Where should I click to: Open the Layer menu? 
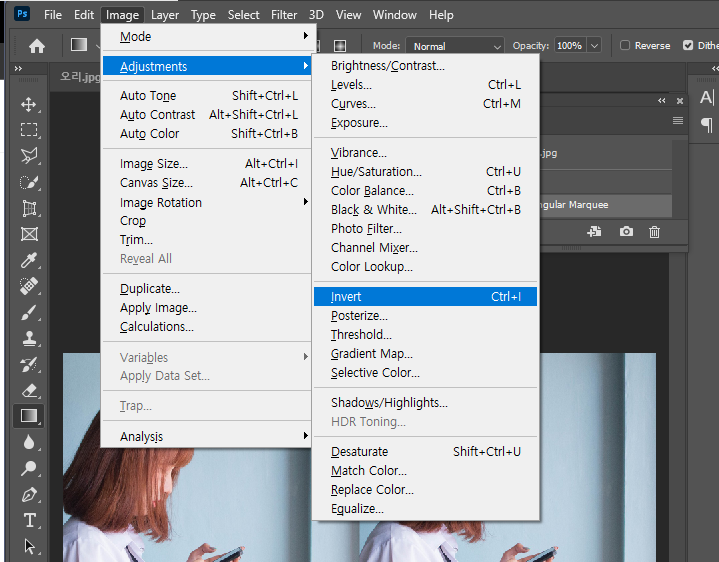coord(165,15)
